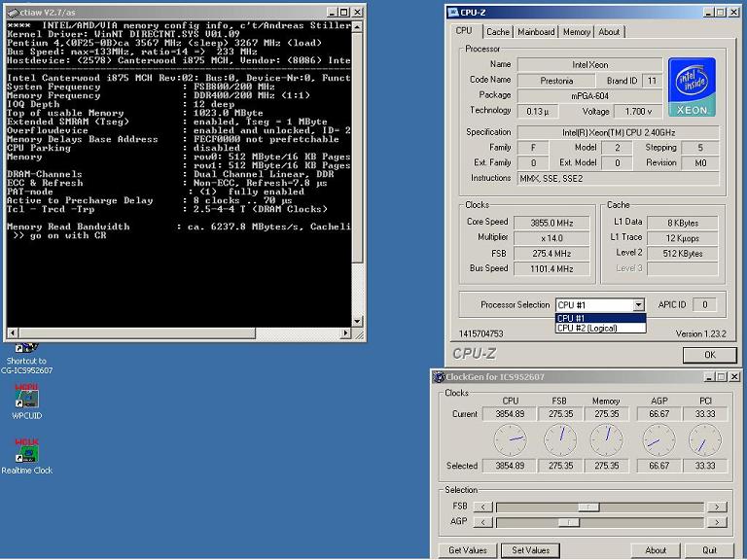Click the Package field mPGA-604
The width and height of the screenshot is (747, 560).
pos(589,96)
